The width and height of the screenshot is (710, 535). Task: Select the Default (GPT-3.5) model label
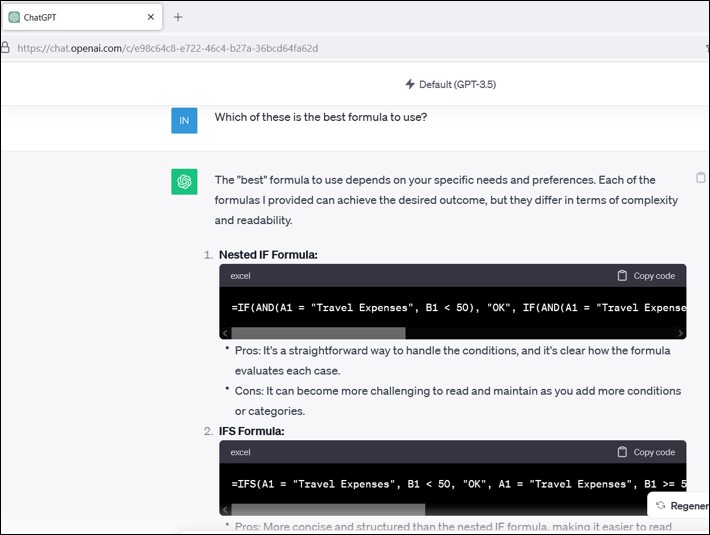(457, 84)
